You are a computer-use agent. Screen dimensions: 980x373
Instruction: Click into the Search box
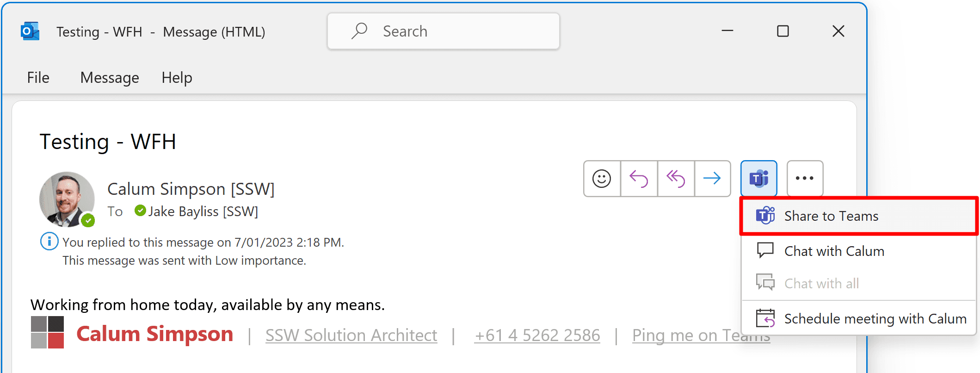pyautogui.click(x=443, y=31)
